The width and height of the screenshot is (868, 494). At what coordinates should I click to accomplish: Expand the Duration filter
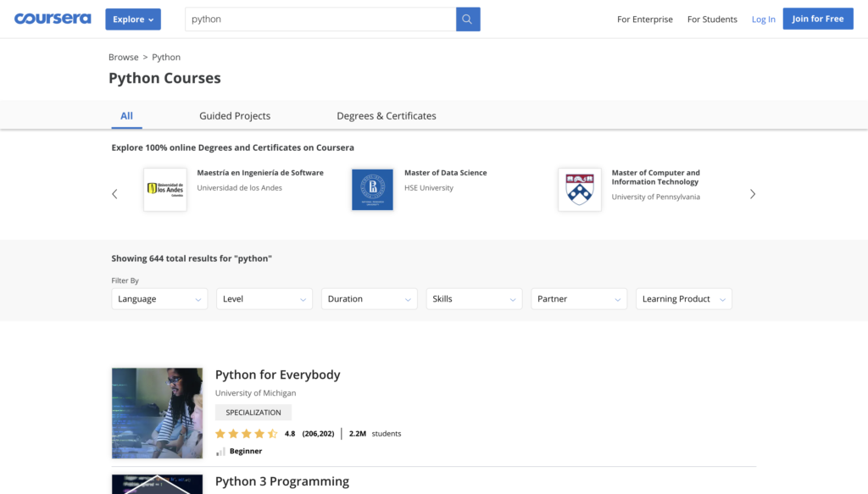click(x=370, y=299)
